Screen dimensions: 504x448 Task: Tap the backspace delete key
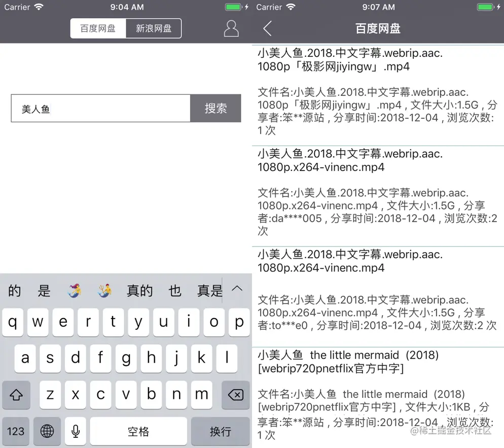[x=236, y=395]
